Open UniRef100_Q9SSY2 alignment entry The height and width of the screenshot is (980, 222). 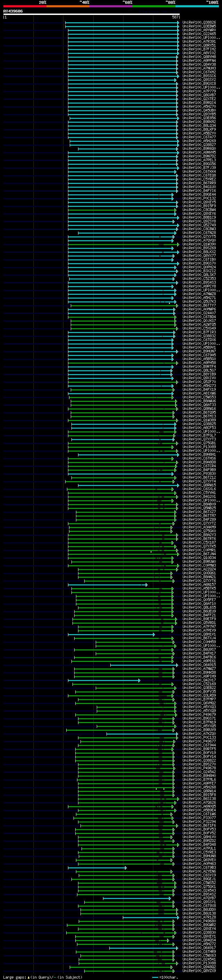199,80
